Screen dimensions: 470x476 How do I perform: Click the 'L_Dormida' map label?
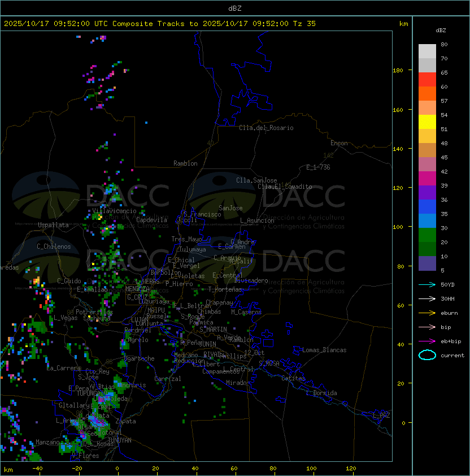[x=321, y=393]
